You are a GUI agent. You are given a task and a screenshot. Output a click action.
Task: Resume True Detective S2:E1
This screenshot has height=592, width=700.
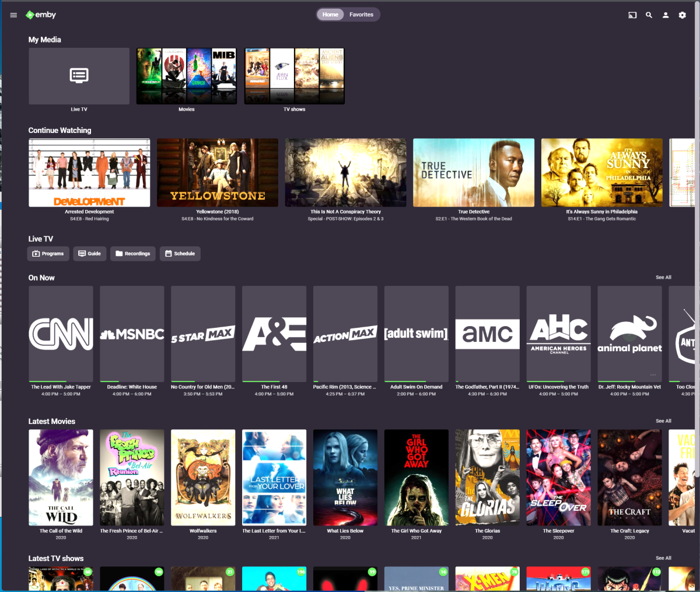pyautogui.click(x=474, y=173)
